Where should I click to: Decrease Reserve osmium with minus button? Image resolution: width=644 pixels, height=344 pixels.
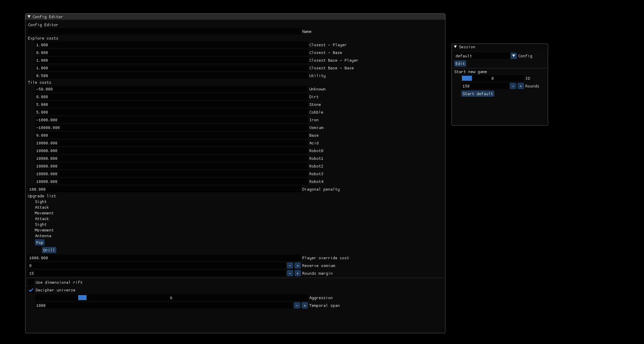290,265
